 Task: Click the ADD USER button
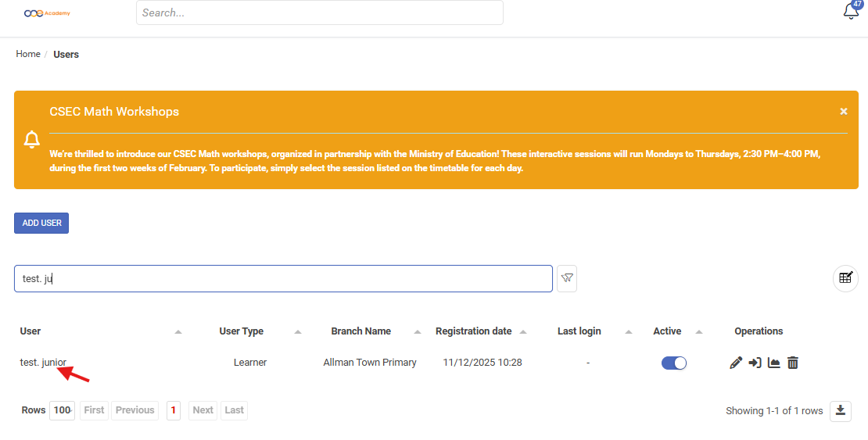click(x=41, y=223)
